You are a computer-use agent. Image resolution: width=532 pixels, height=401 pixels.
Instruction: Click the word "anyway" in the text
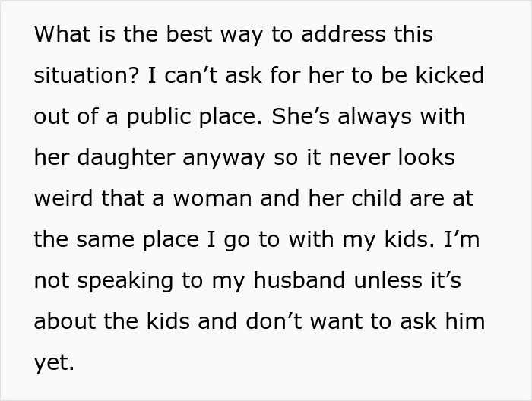(x=224, y=159)
